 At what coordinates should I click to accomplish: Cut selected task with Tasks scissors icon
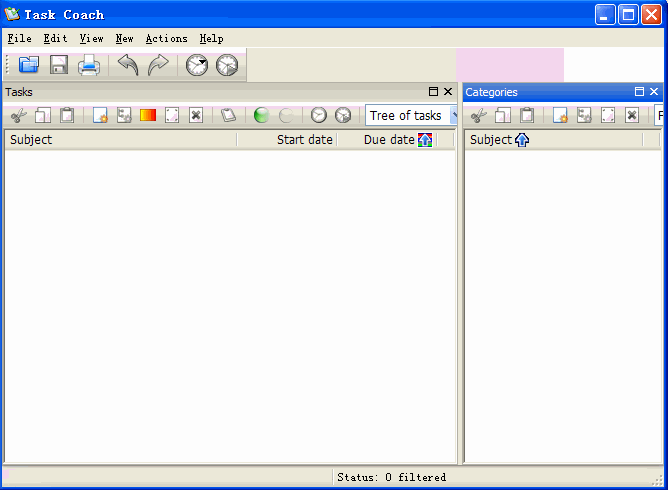point(19,115)
